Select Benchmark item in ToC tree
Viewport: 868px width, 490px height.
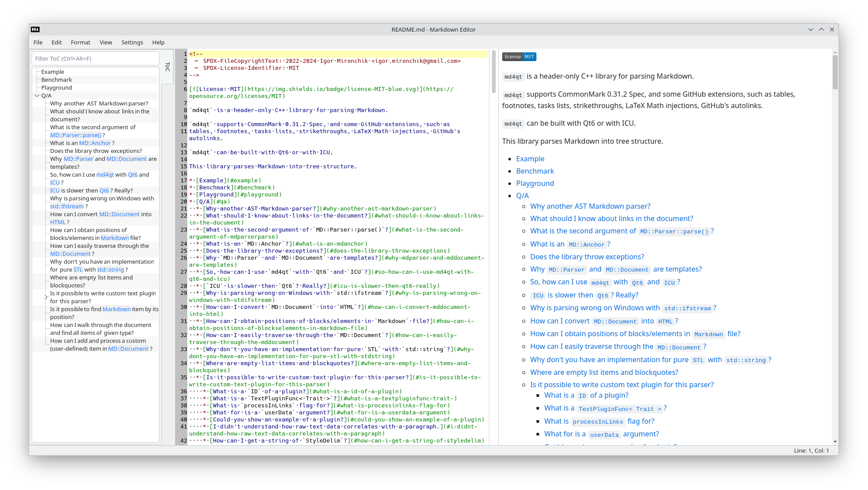(56, 80)
